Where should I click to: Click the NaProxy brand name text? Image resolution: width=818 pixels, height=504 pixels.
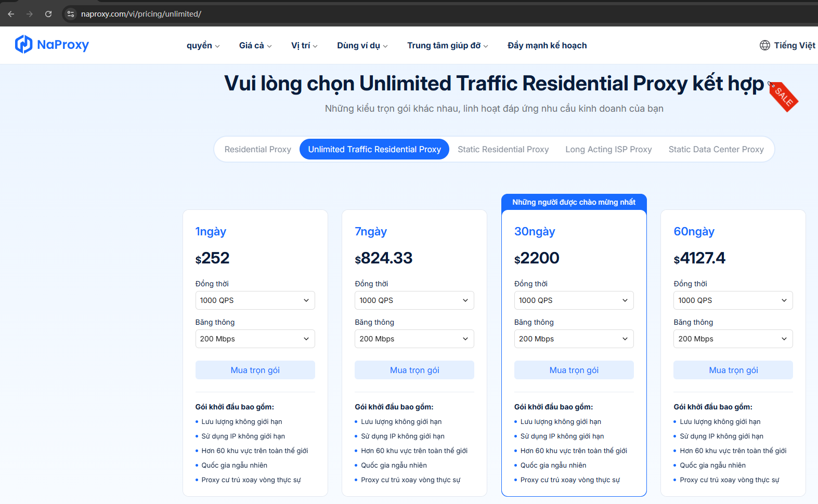(x=63, y=45)
